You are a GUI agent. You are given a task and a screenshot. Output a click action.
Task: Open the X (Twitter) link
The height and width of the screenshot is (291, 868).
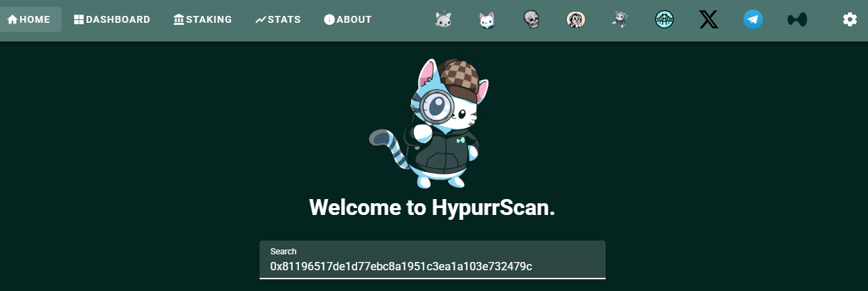709,19
